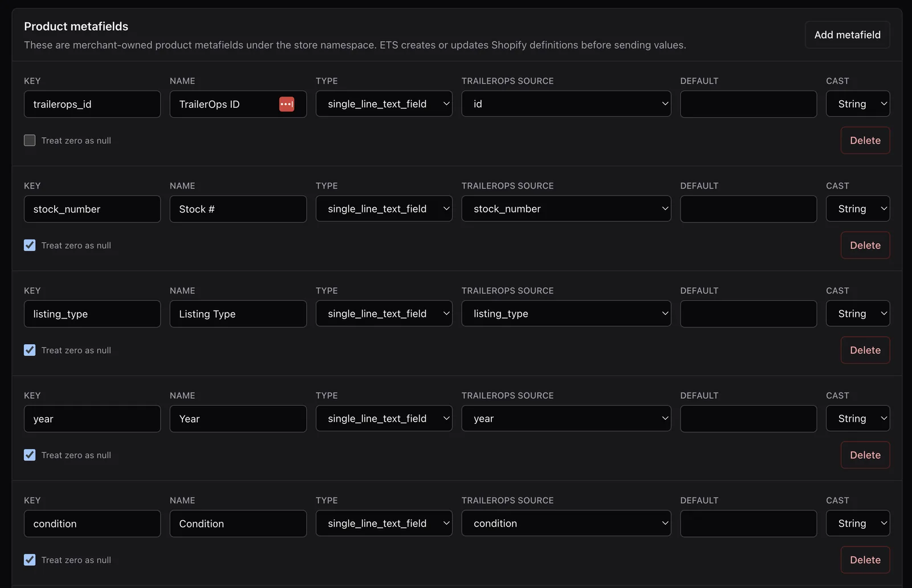Click the Key field containing year
The image size is (912, 588).
[x=92, y=419]
